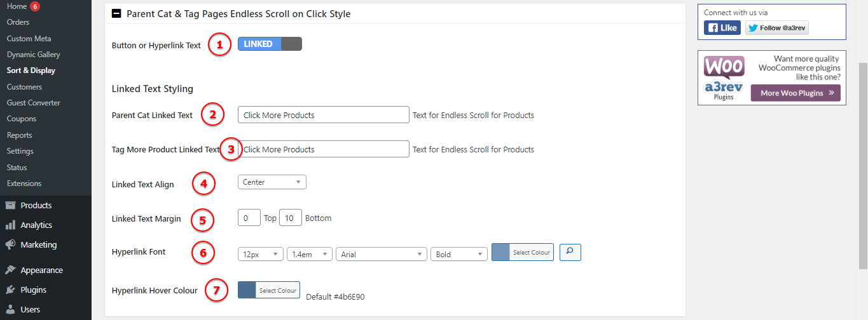Image resolution: width=868 pixels, height=320 pixels.
Task: Open the Bold font weight dropdown
Action: point(458,254)
